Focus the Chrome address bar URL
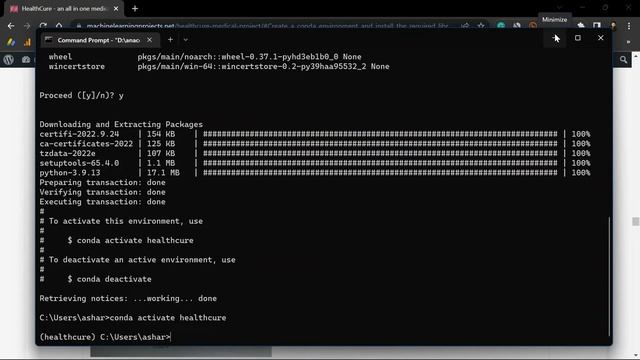640x360 pixels. pyautogui.click(x=267, y=26)
